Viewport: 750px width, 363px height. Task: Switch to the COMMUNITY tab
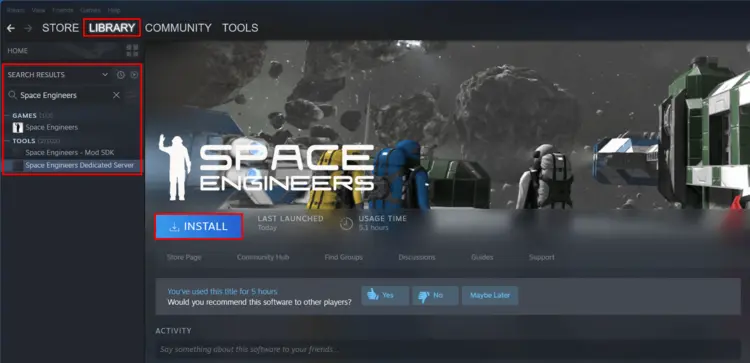178,28
